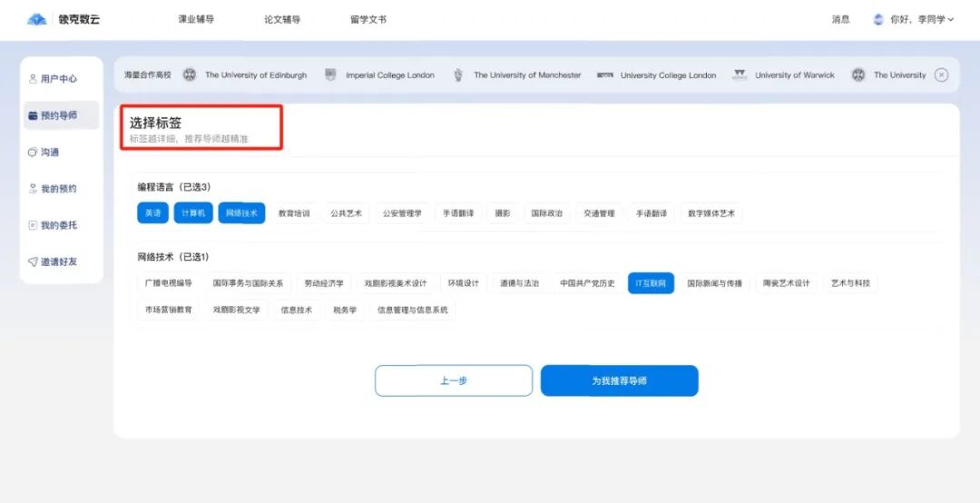This screenshot has height=503, width=980.
Task: Select the 戏剧影视文学 tag
Action: [236, 310]
